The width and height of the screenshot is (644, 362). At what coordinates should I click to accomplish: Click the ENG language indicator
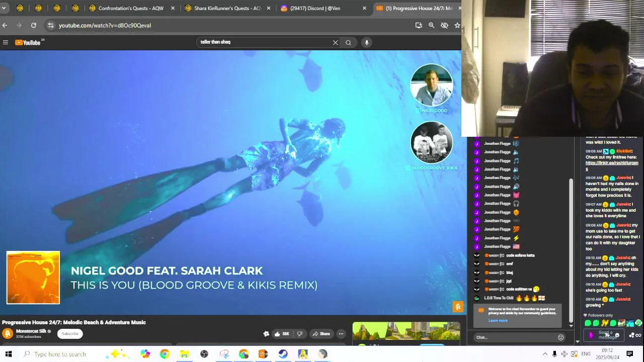[586, 354]
